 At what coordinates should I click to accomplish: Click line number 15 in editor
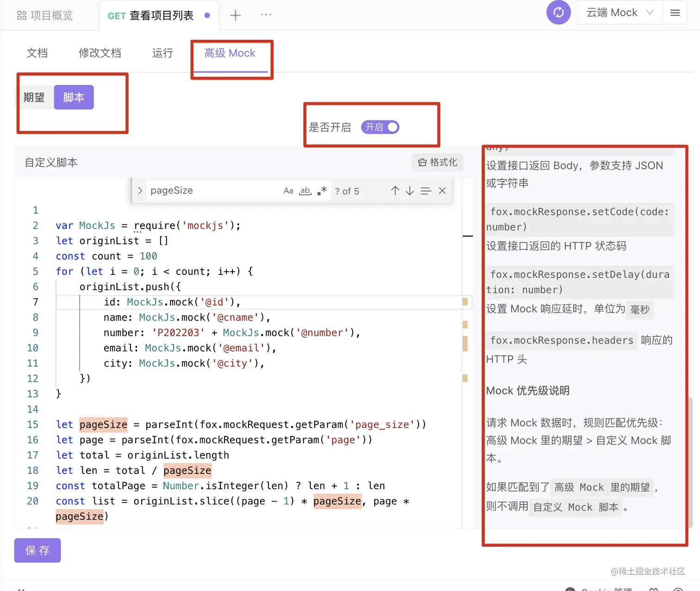pos(32,424)
